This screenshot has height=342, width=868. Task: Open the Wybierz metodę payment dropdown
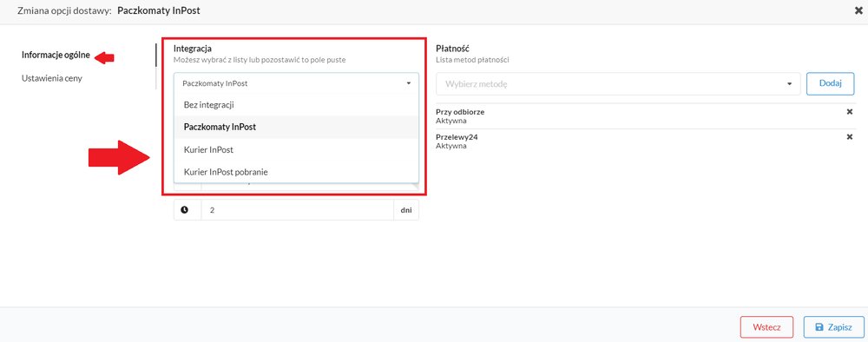[618, 84]
